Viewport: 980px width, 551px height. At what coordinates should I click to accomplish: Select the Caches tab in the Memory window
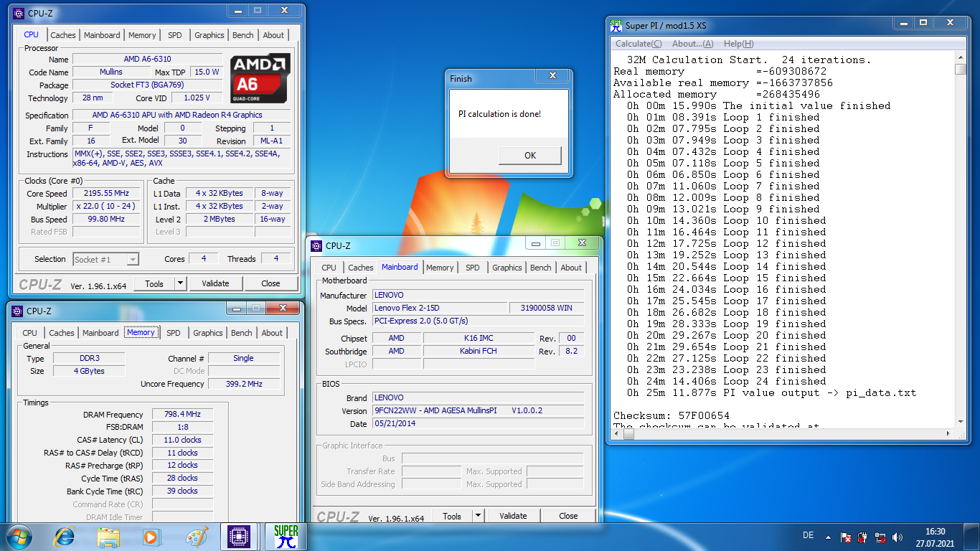[x=62, y=333]
